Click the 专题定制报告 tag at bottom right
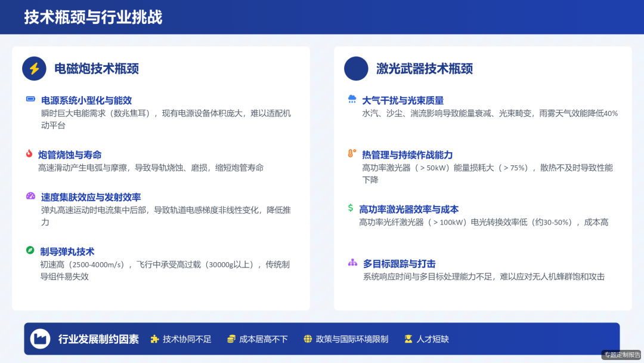Image resolution: width=644 pixels, height=363 pixels. pyautogui.click(x=621, y=355)
